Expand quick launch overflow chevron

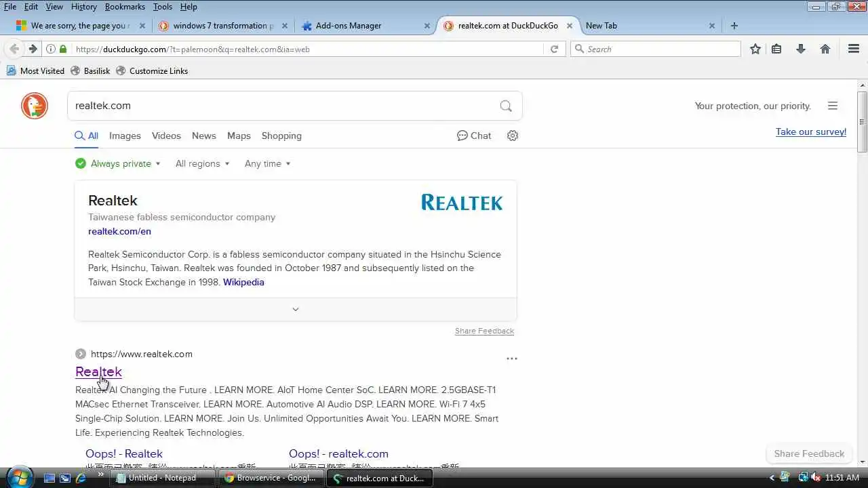pos(101,474)
